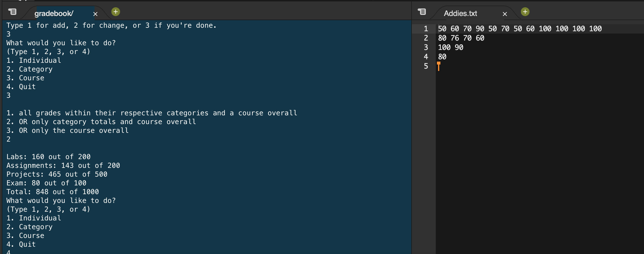Click the green plus beside Addies.txt tab
Screen dimensions: 644x254
pos(525,12)
